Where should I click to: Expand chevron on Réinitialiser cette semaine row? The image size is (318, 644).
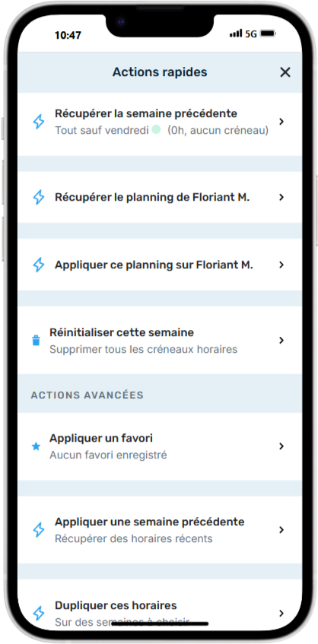click(x=281, y=341)
